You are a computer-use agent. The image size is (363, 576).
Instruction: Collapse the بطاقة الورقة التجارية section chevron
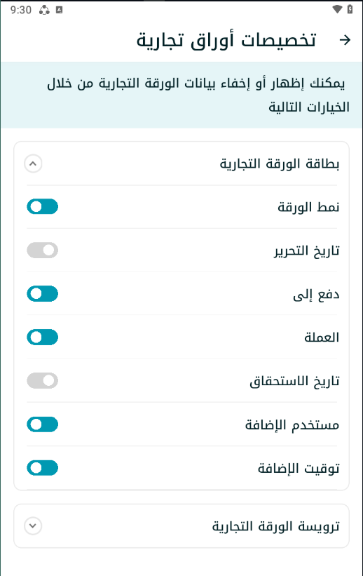pos(33,163)
